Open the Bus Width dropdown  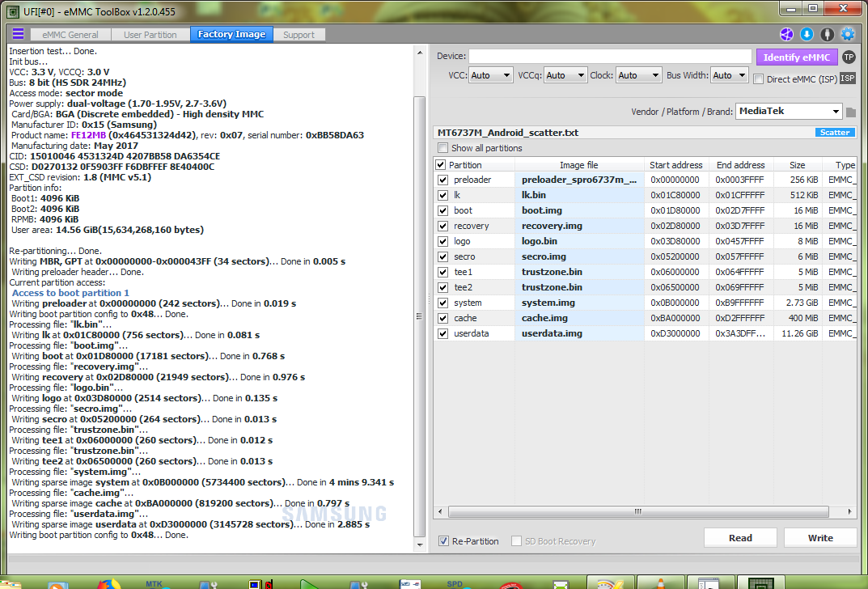pyautogui.click(x=730, y=74)
